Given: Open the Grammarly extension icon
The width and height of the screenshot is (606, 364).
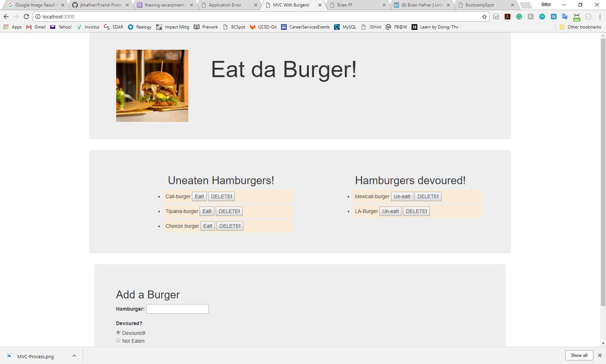Looking at the screenshot, I should pos(519,17).
